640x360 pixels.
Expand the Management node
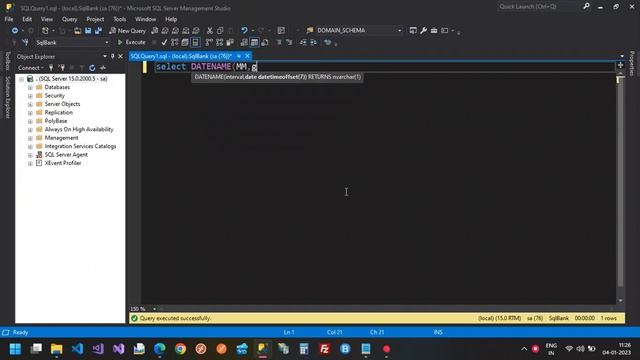coord(30,138)
